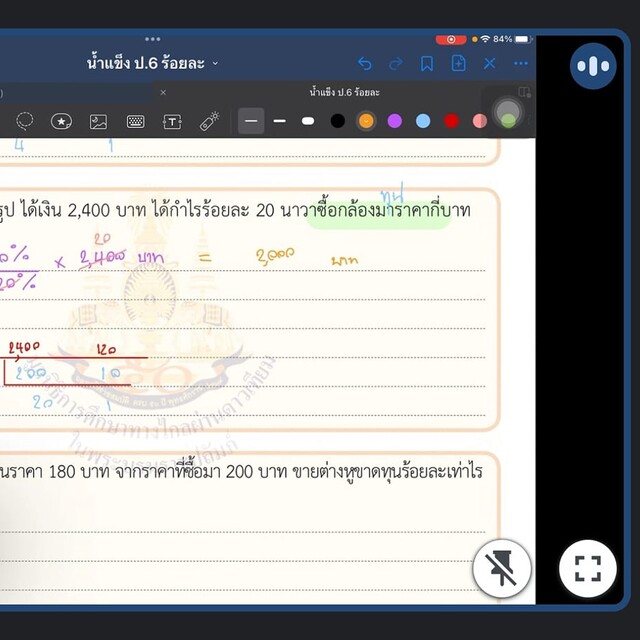Tap the text 2,400 บาท in question

(107, 211)
